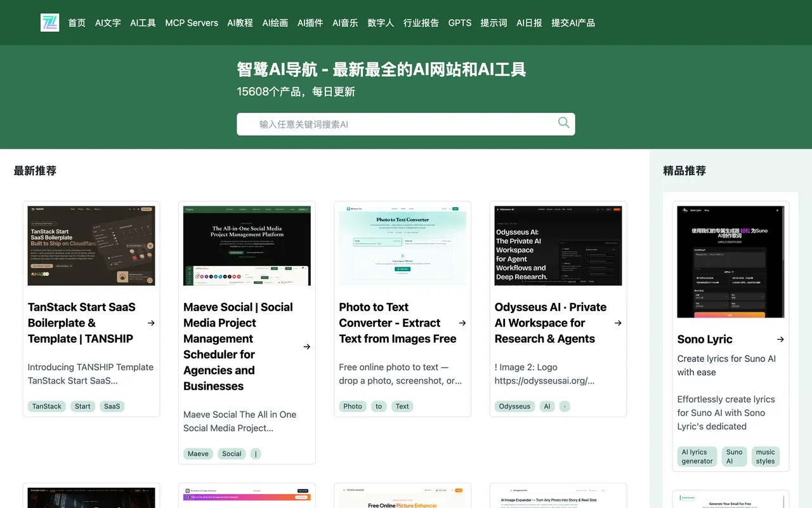Open the AI教程 nav item
This screenshot has height=508, width=812.
(240, 23)
